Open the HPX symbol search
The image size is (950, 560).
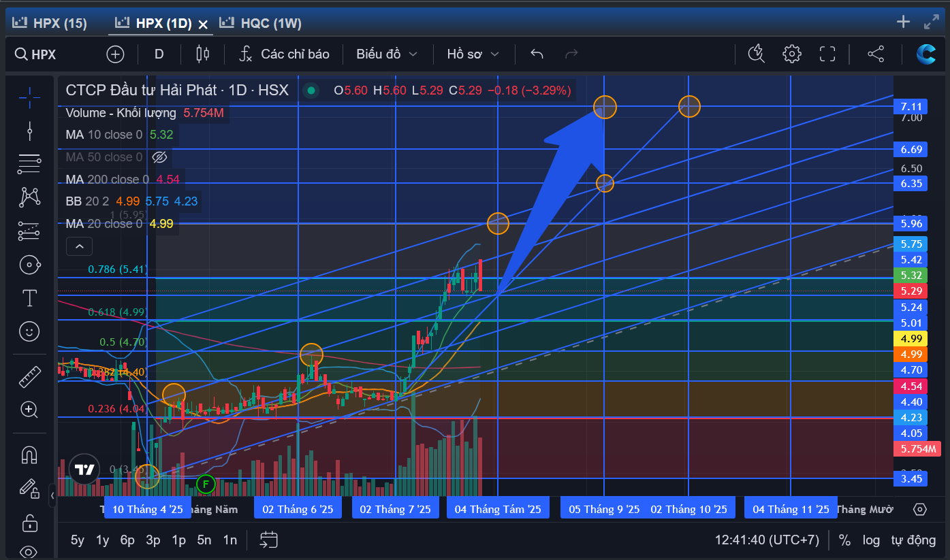pos(36,54)
